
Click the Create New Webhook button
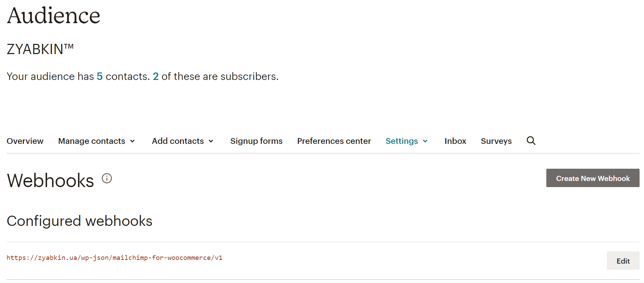pos(592,178)
